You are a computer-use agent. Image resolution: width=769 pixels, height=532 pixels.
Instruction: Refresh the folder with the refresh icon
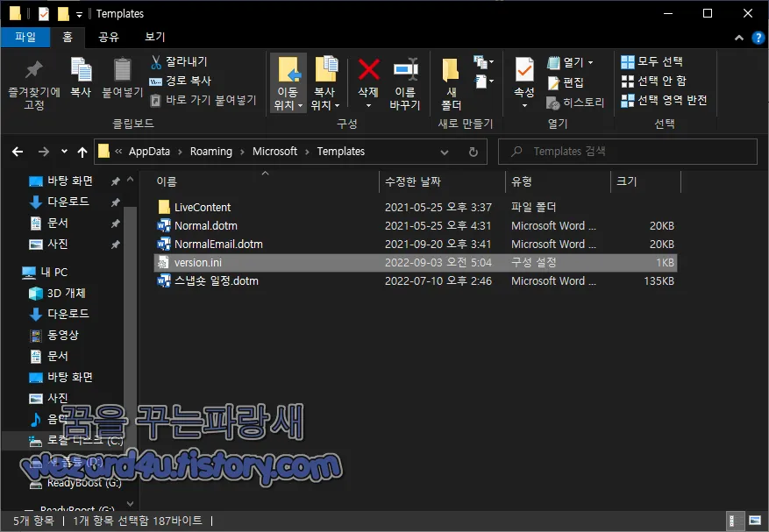click(x=474, y=152)
